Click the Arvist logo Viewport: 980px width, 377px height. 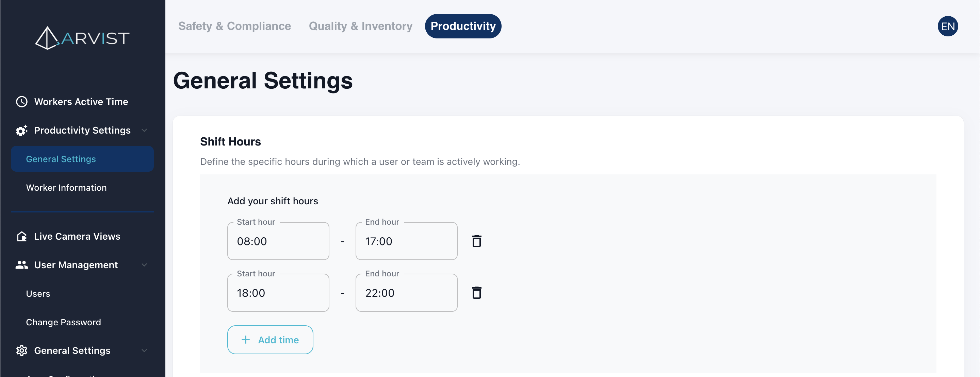[x=82, y=38]
